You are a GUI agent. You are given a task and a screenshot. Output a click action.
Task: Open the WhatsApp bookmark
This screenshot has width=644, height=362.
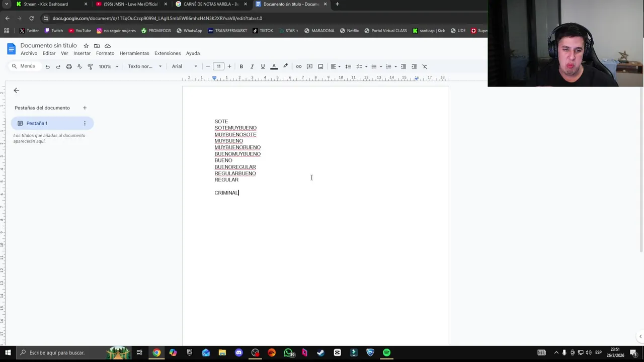click(189, 31)
